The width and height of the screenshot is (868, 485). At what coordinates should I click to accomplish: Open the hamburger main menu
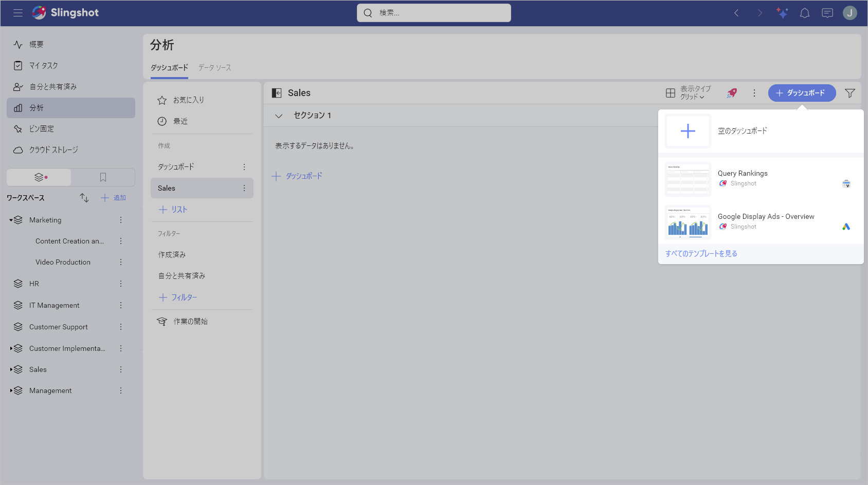tap(18, 13)
